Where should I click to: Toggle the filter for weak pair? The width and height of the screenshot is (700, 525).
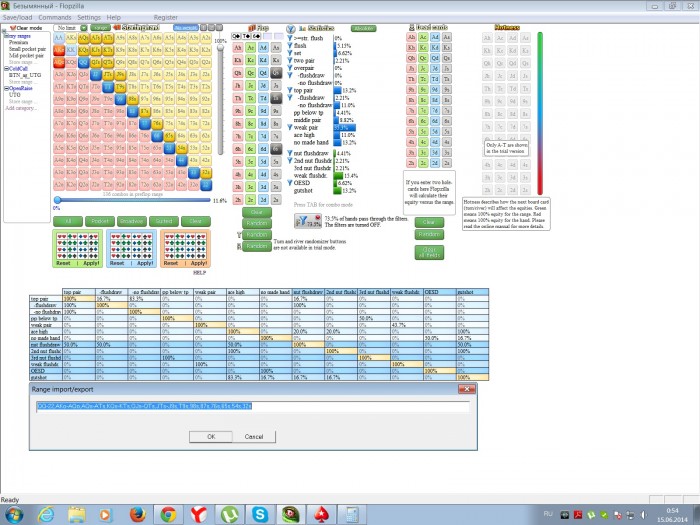click(290, 128)
